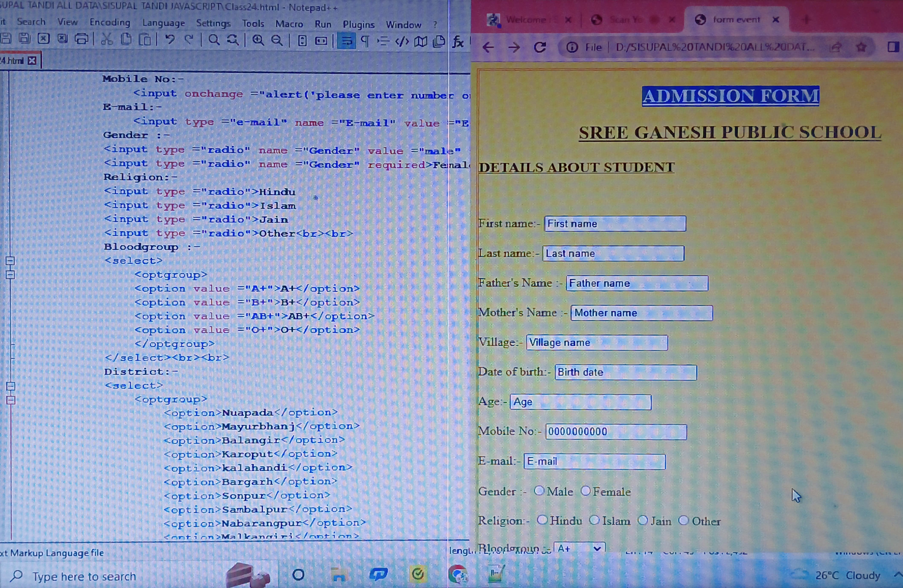Screen dimensions: 903x588
Task: Open the Bloodgroup A+ dropdown
Action: click(x=579, y=548)
